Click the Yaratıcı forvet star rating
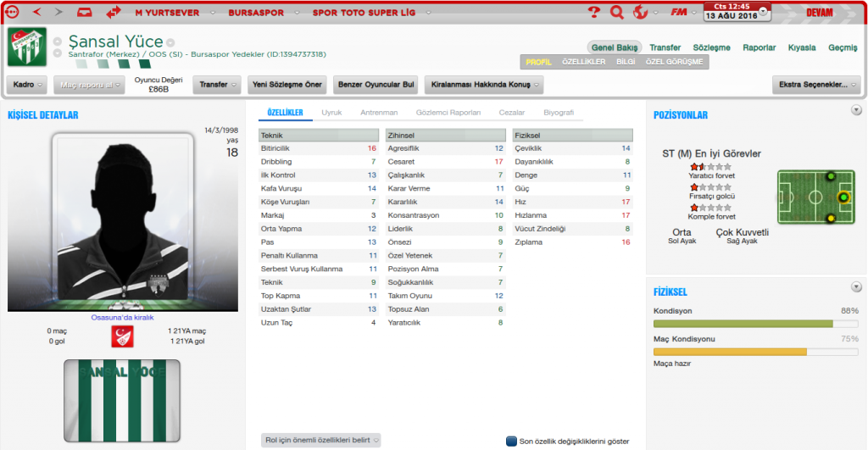Image resolution: width=868 pixels, height=450 pixels. 711,167
